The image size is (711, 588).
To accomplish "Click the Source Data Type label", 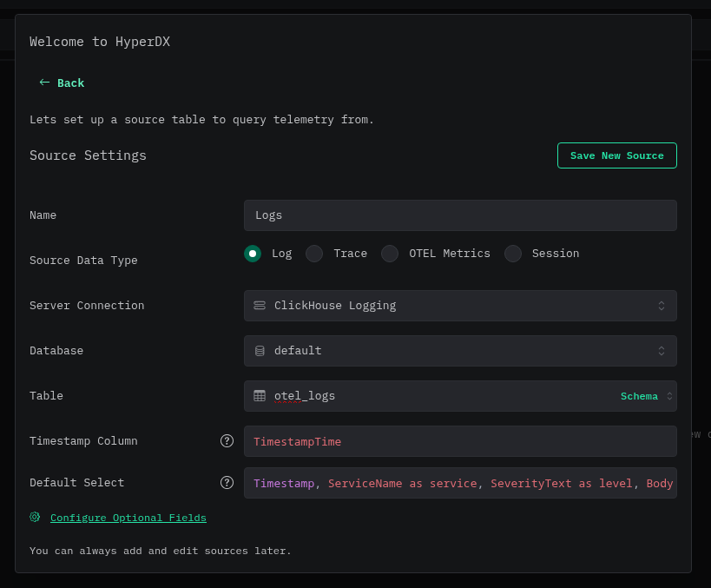I will [83, 261].
